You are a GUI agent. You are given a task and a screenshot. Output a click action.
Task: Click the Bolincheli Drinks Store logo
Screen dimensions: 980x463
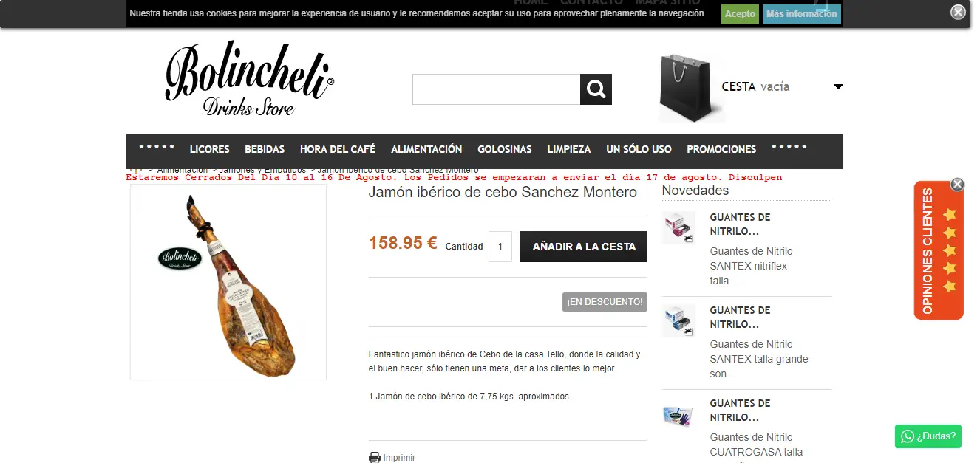[250, 79]
